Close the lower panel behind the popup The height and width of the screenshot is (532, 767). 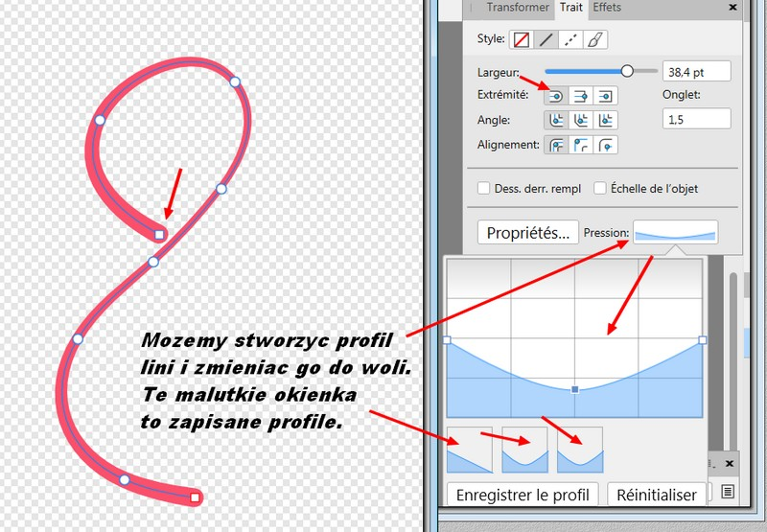click(x=730, y=464)
